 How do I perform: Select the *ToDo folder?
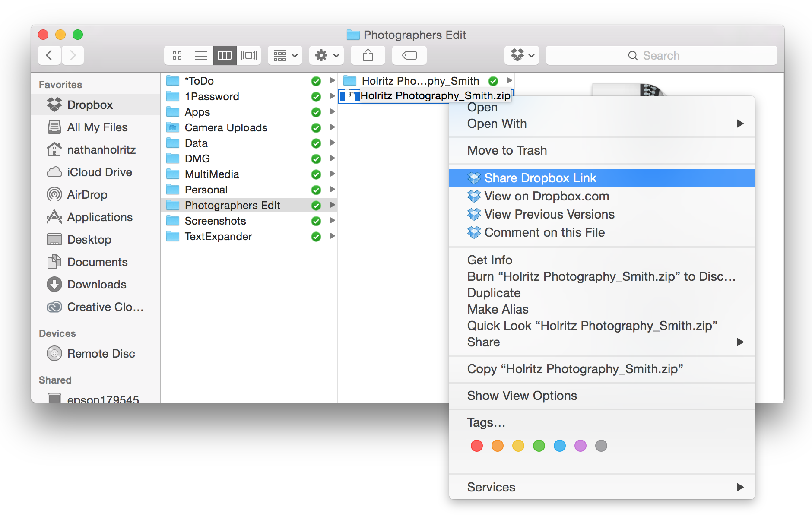(x=249, y=81)
